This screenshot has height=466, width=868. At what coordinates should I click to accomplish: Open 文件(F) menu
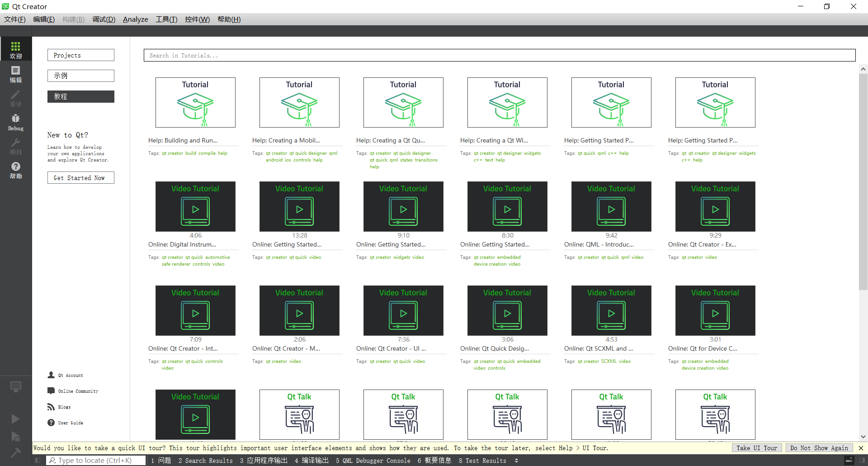(15, 19)
